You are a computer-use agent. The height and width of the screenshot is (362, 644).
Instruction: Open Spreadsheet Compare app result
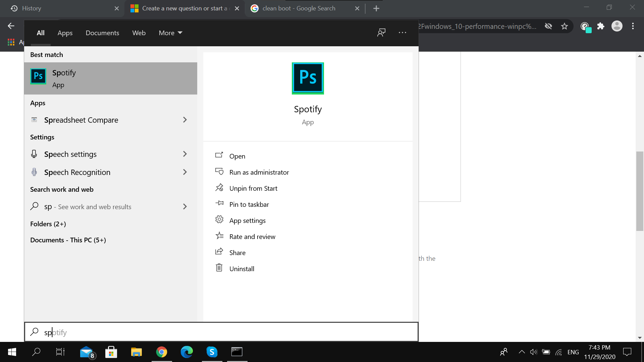click(x=111, y=120)
